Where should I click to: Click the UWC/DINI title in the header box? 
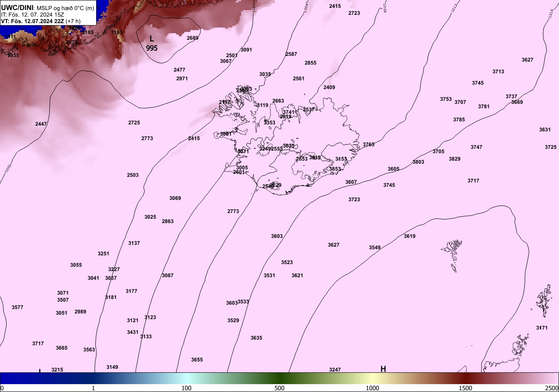(17, 7)
